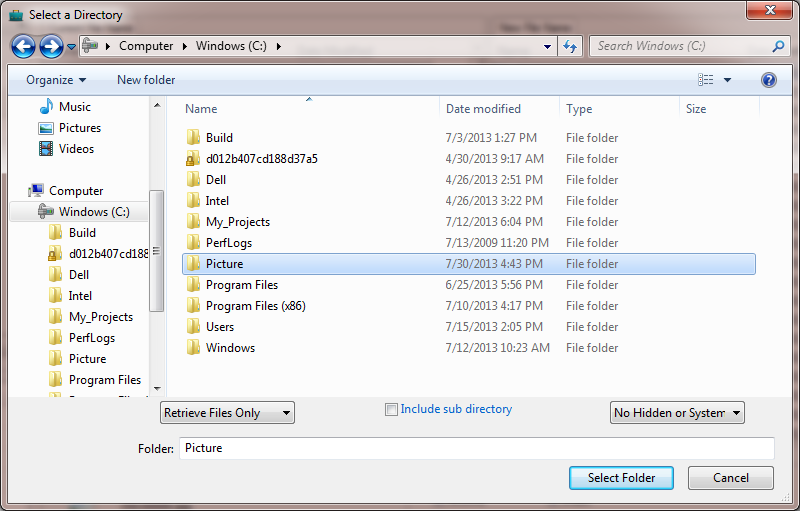Viewport: 800px width, 511px height.
Task: Sort by Date modified column header
Action: pos(483,109)
